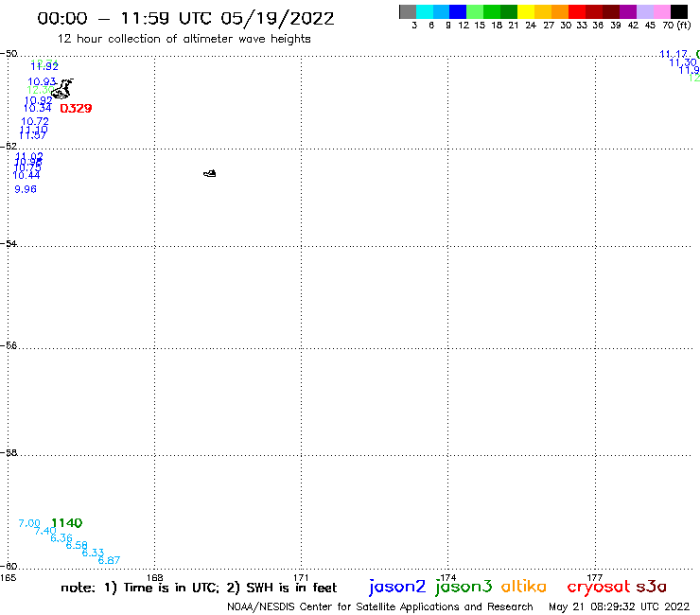Click the red 0329 pass time label

[76, 109]
